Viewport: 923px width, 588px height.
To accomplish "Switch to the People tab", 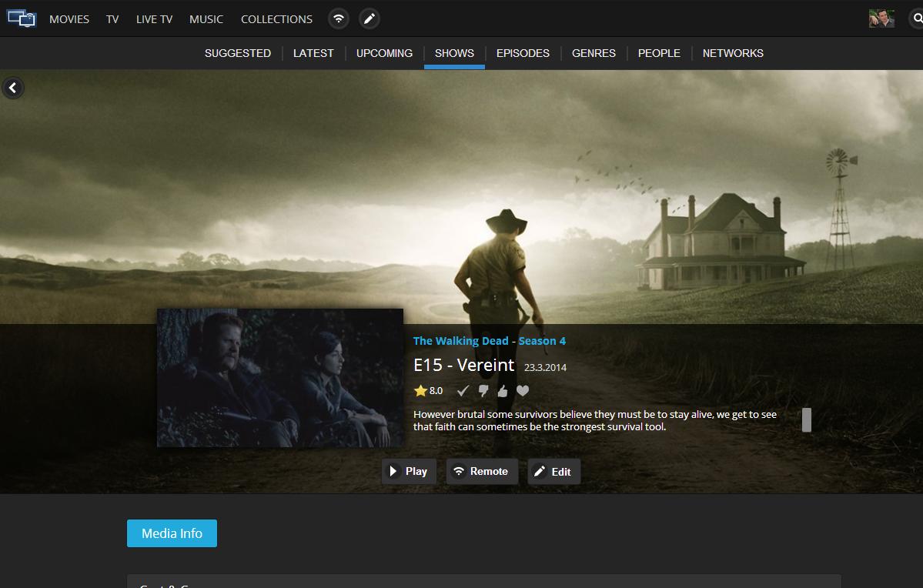I will [x=659, y=54].
